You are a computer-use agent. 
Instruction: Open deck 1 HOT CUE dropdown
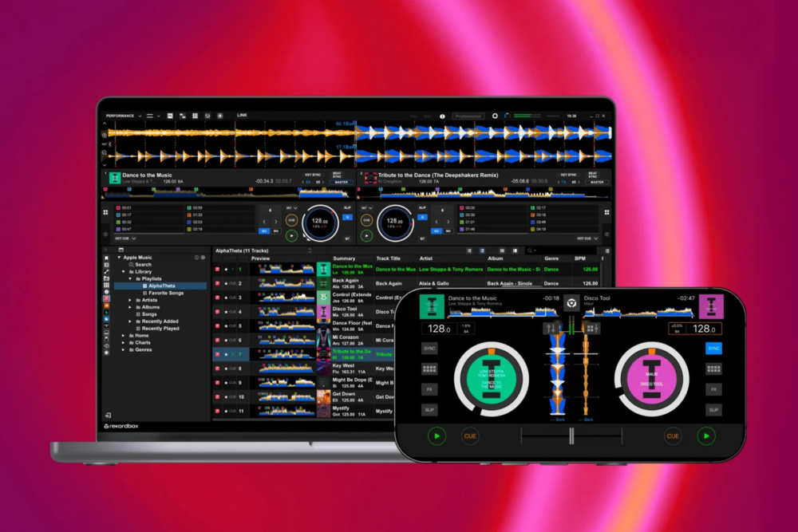(125, 238)
